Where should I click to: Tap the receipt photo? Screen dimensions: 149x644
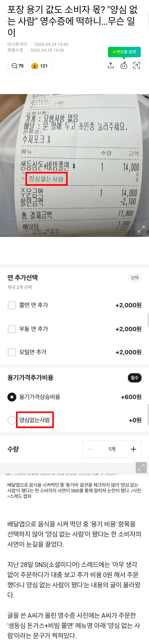[74, 165]
